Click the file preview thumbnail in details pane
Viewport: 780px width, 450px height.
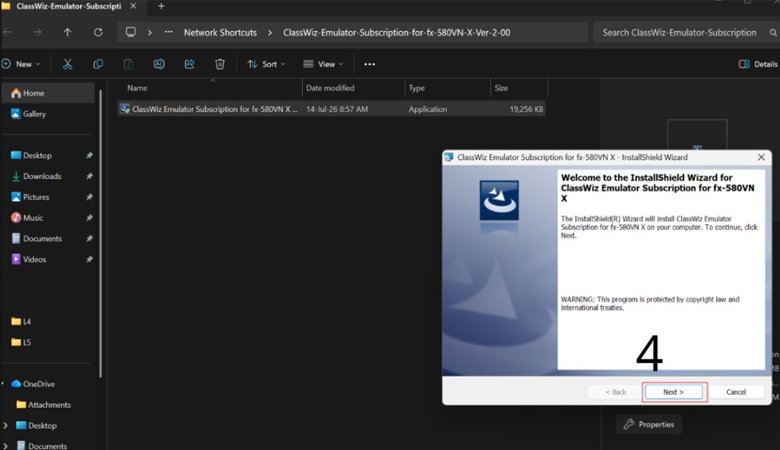[x=697, y=135]
